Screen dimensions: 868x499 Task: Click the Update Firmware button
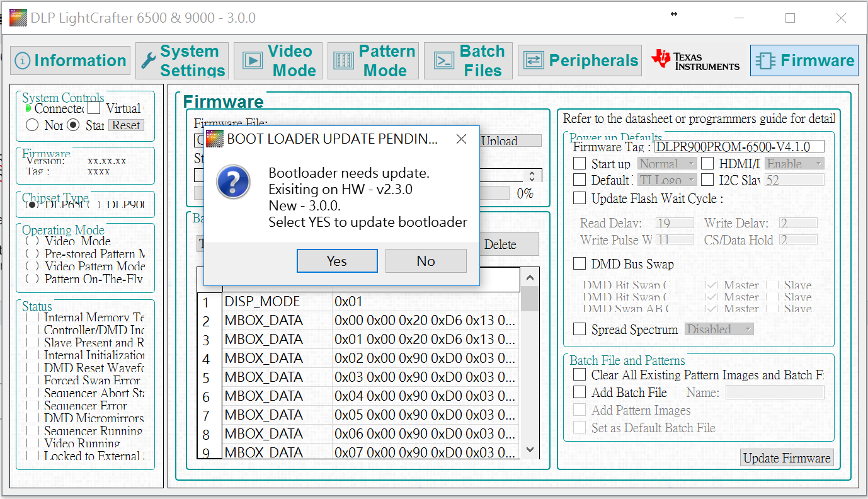pyautogui.click(x=787, y=458)
